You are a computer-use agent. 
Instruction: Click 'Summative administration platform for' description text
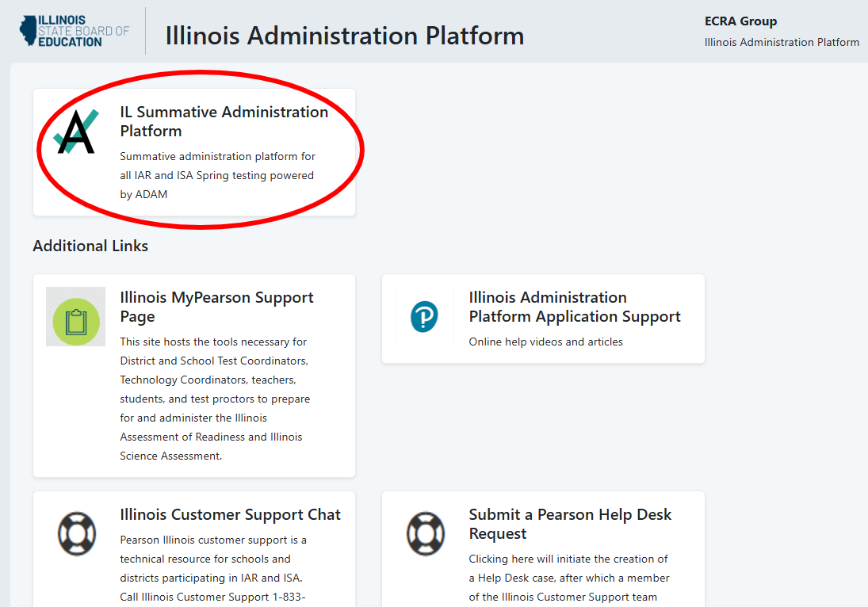pos(217,157)
